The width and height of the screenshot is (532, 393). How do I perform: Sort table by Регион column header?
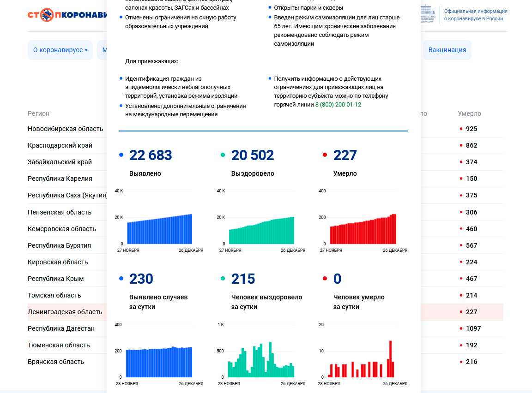coord(38,113)
